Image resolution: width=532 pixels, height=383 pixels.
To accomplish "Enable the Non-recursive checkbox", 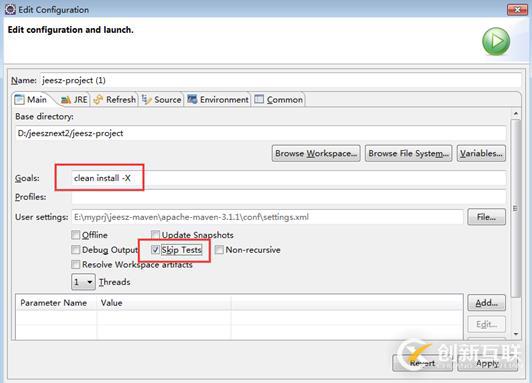I will (219, 250).
